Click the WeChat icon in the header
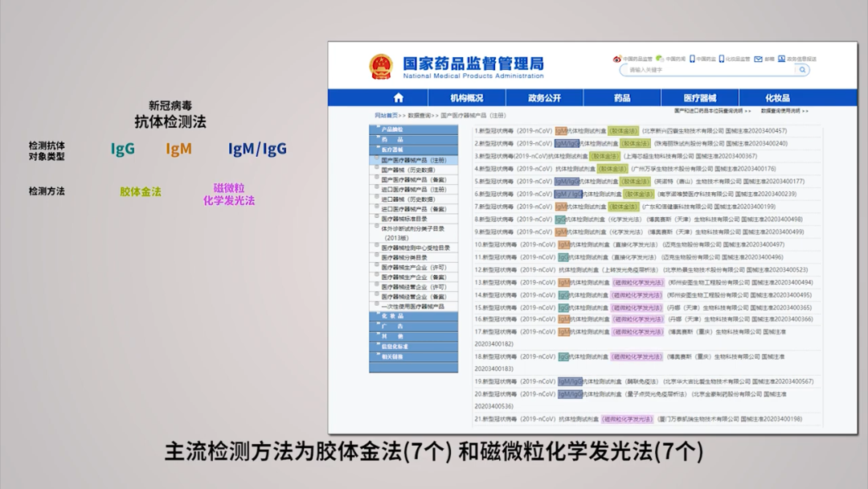Screen dimensions: 868x489 tap(658, 59)
